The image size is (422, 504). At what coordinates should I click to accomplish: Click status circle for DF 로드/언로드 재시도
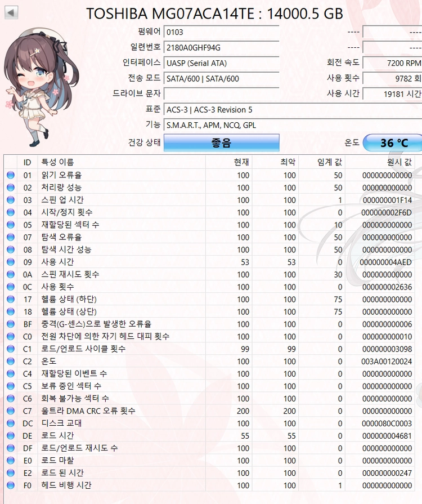(x=11, y=448)
